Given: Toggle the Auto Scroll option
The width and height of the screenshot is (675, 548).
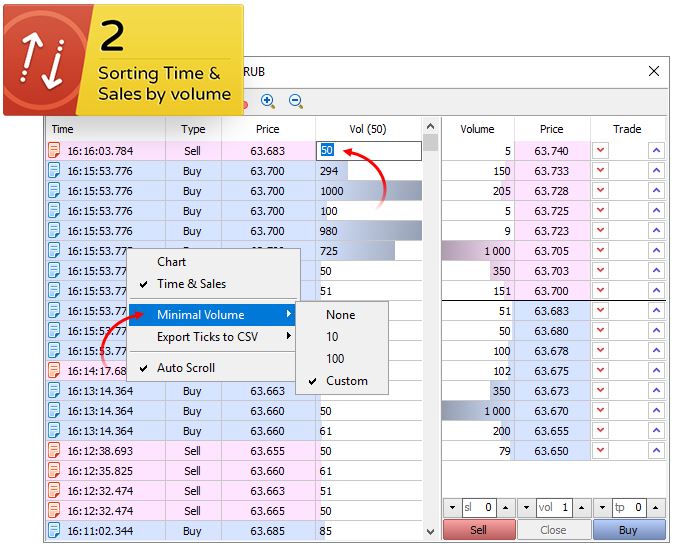Looking at the screenshot, I should (x=213, y=368).
